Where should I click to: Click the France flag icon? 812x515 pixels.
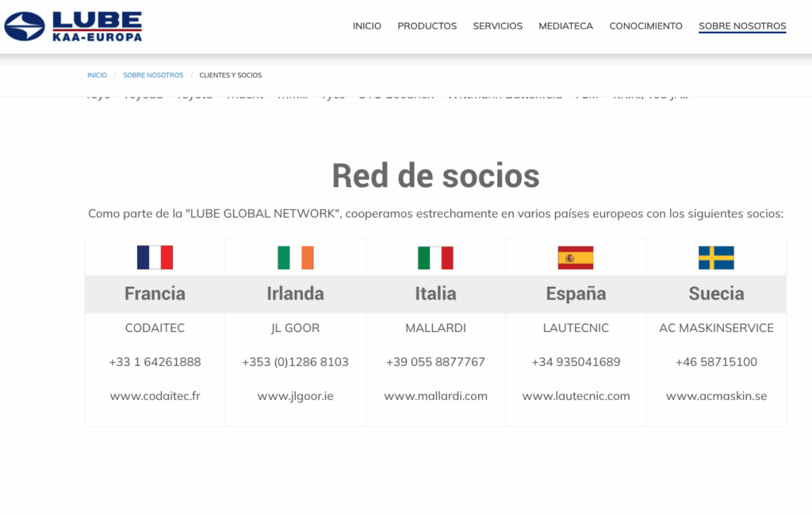(155, 257)
